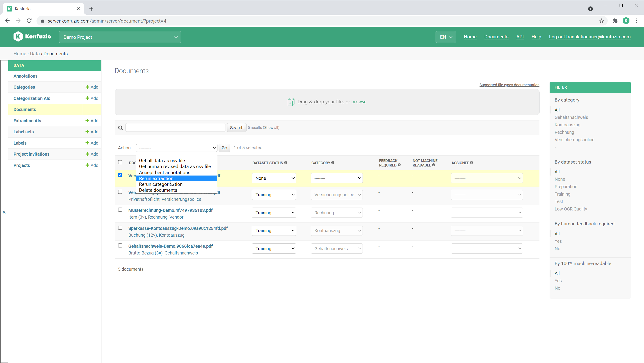Screen dimensions: 644x363
Task: Click the Go button
Action: pyautogui.click(x=224, y=148)
